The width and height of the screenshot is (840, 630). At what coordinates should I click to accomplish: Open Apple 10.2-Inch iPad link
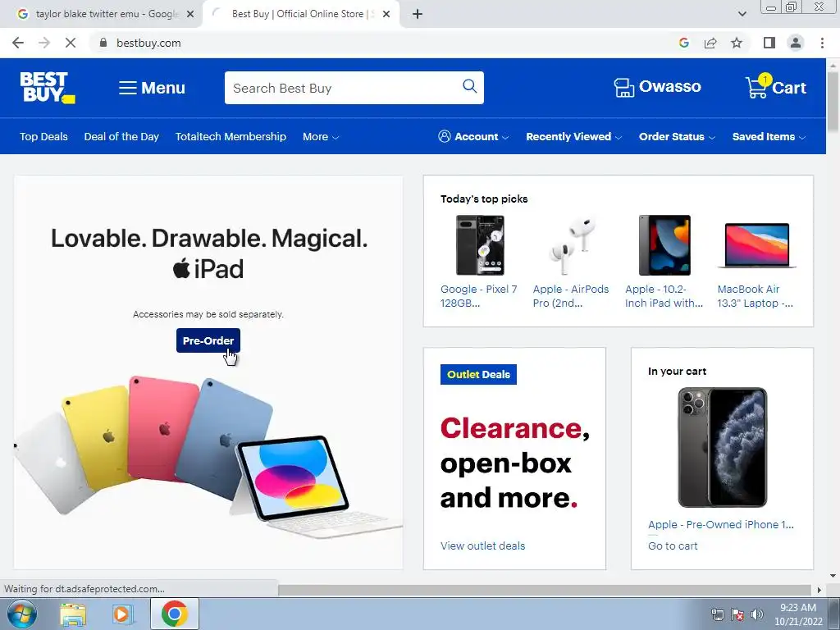(x=664, y=295)
